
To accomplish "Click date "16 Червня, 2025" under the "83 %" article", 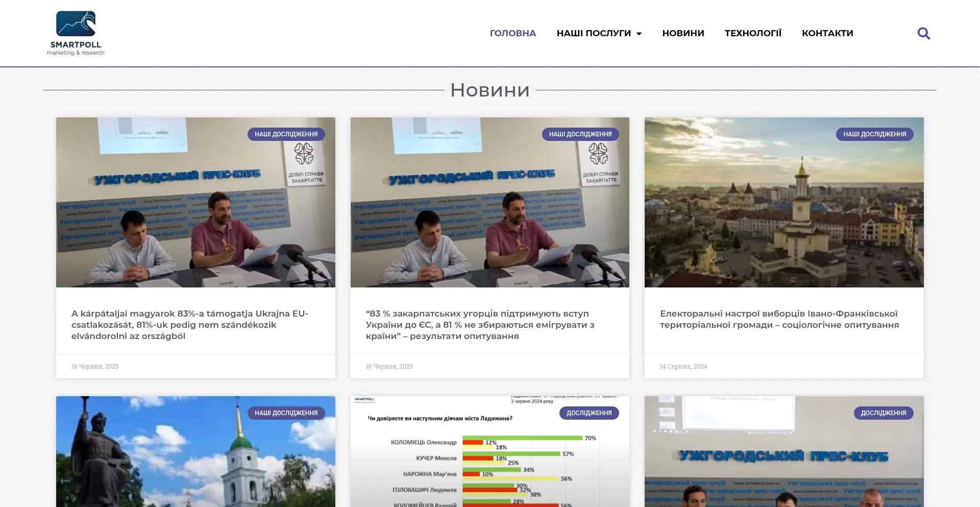I will pos(389,367).
